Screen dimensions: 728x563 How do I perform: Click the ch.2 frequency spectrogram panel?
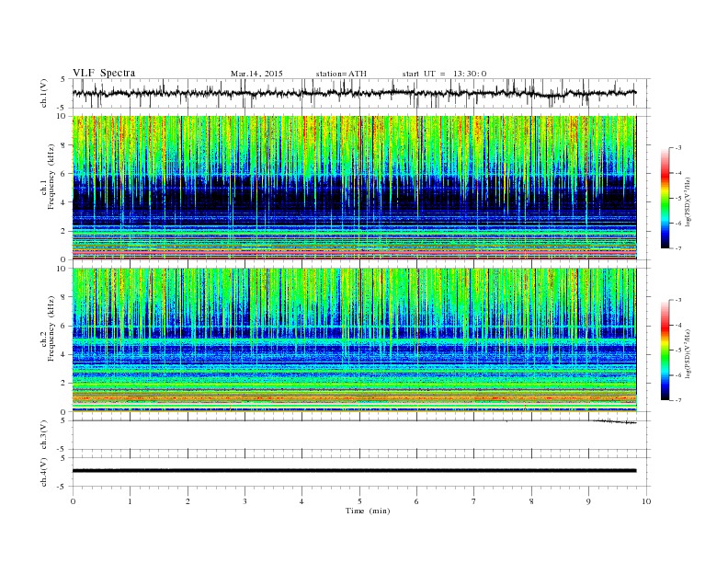coord(355,340)
